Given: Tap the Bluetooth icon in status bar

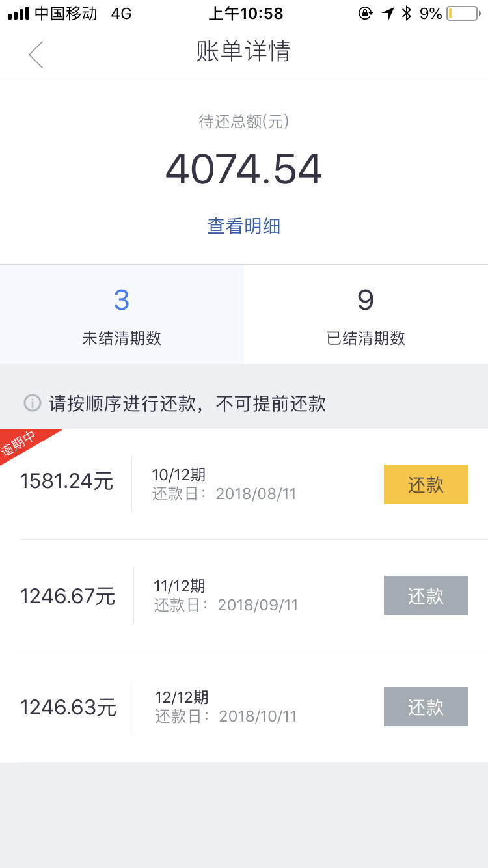Looking at the screenshot, I should tap(407, 13).
